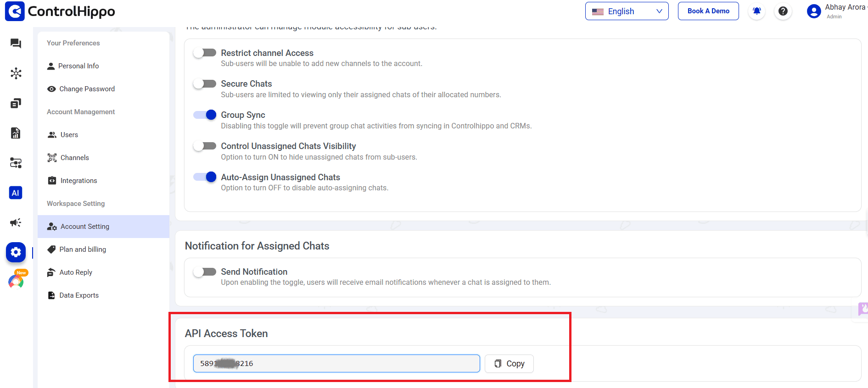Click the Book A Demo button
The height and width of the screenshot is (388, 868).
(x=708, y=11)
